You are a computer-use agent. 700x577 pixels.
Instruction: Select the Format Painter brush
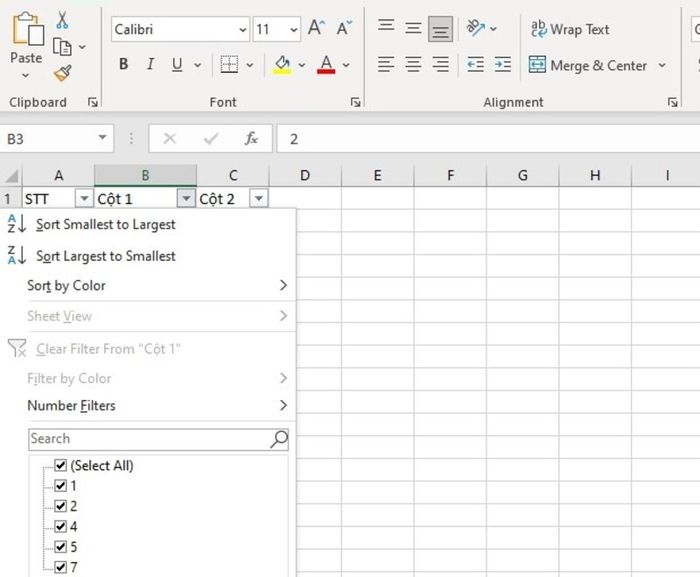tap(62, 73)
